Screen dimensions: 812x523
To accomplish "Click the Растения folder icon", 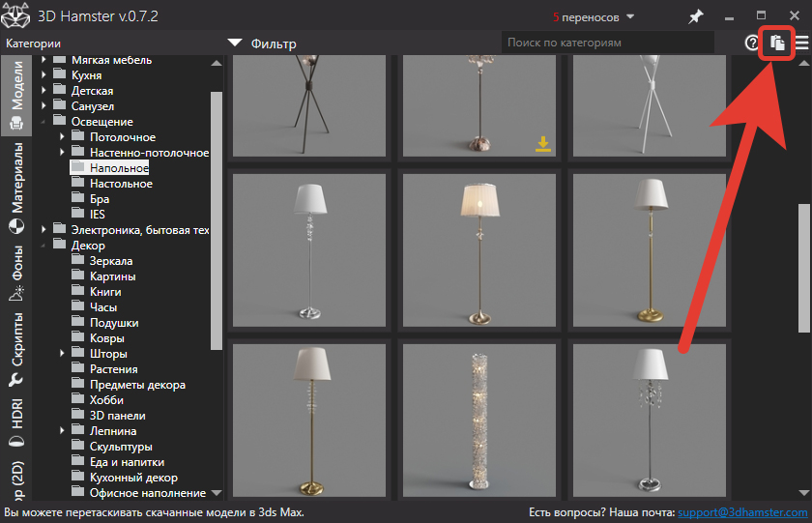I will click(77, 368).
